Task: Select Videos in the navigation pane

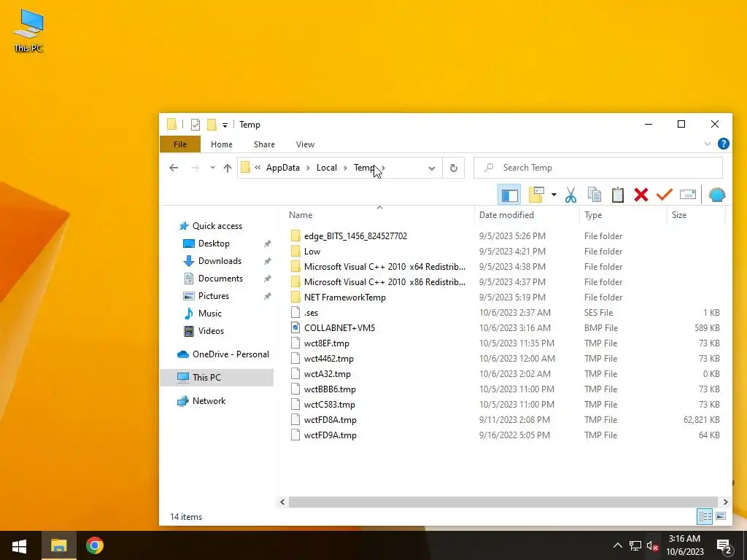Action: point(211,331)
